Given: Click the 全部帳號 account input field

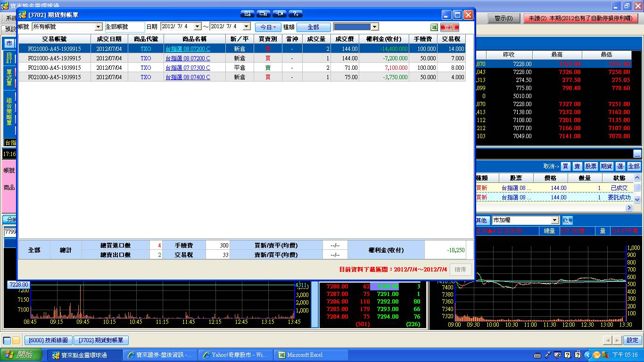Looking at the screenshot, I should tap(124, 27).
